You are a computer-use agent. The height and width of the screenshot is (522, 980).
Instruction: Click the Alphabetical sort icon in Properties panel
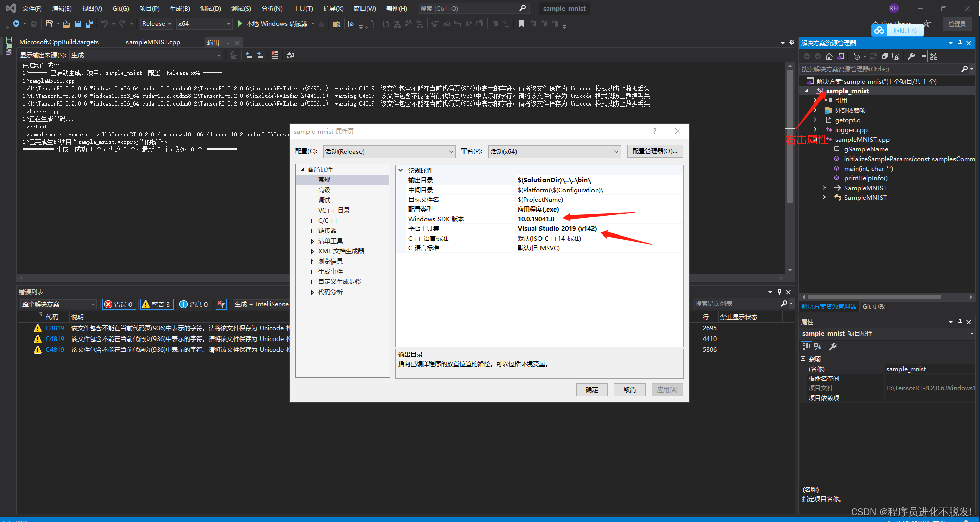[818, 347]
